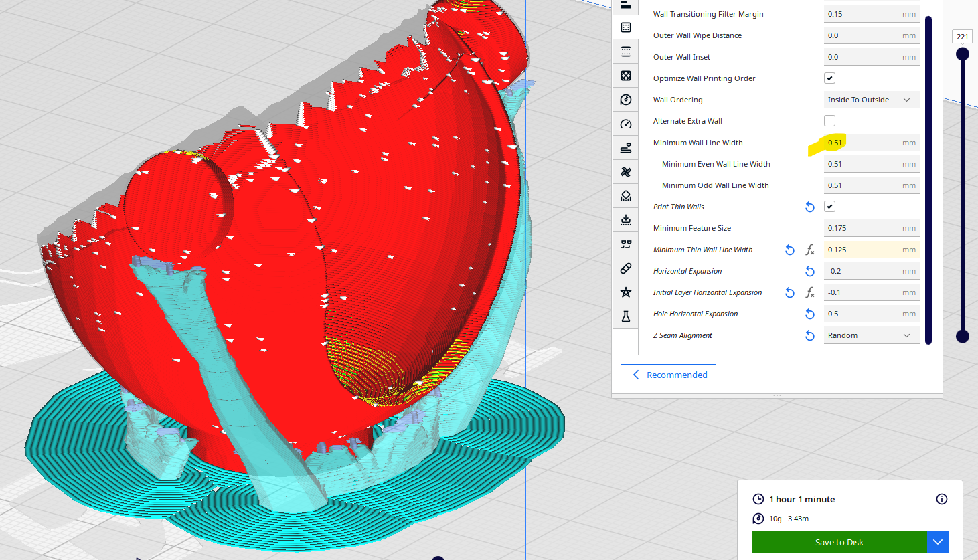
Task: Open the Material settings category
Action: click(625, 99)
